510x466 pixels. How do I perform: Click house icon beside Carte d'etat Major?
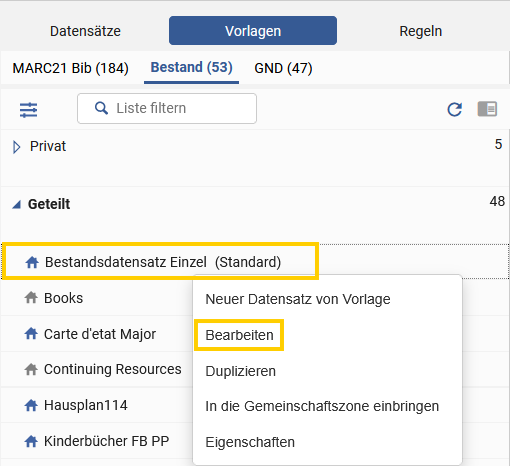31,334
